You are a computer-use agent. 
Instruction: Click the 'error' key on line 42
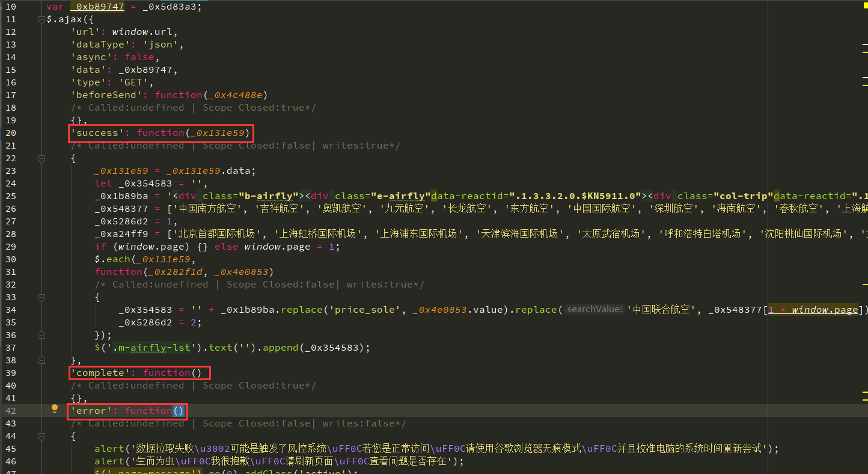pyautogui.click(x=91, y=411)
